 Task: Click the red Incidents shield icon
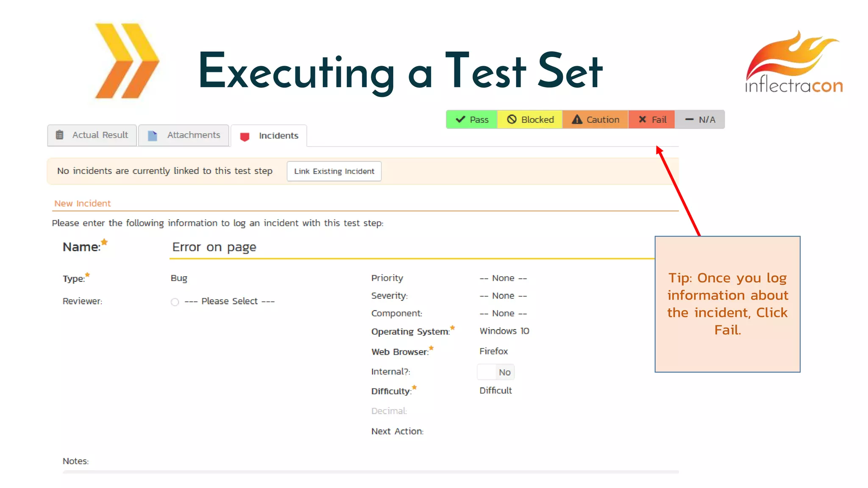tap(245, 136)
